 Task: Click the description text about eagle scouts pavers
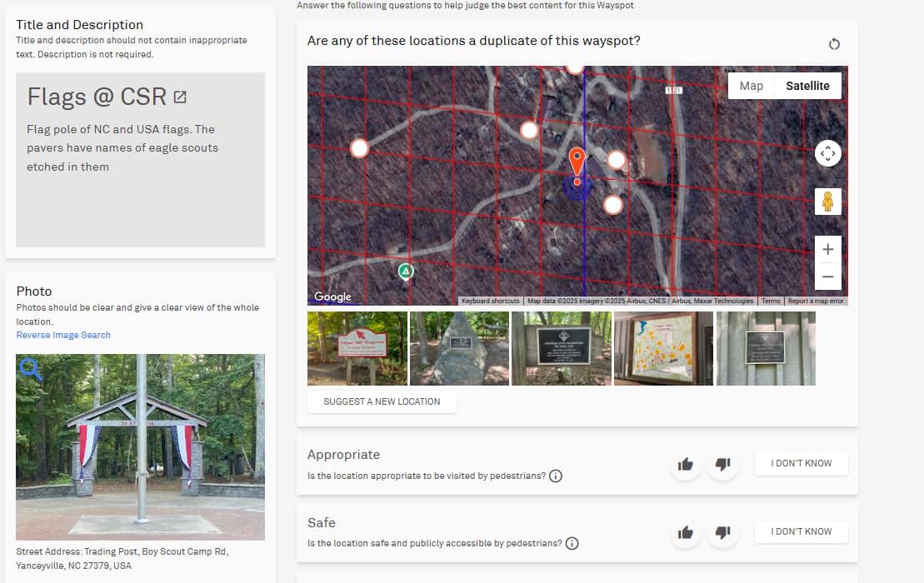point(122,147)
